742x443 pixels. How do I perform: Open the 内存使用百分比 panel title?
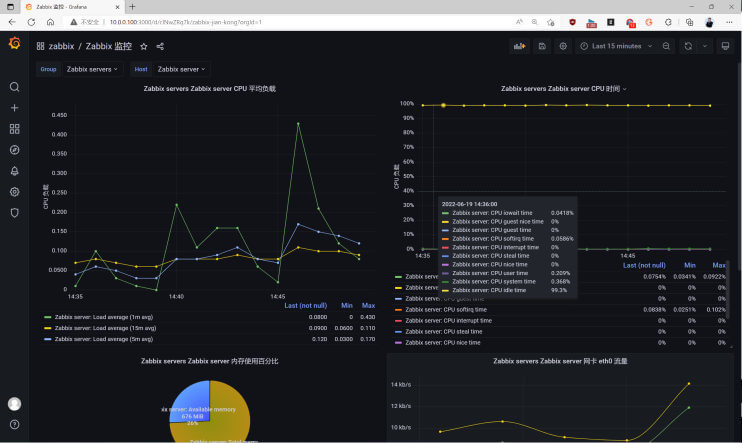coord(210,361)
